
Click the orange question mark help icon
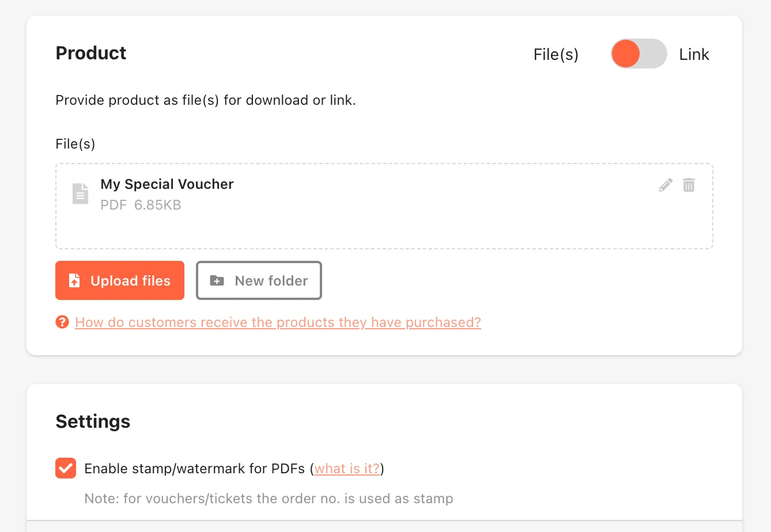tap(62, 322)
